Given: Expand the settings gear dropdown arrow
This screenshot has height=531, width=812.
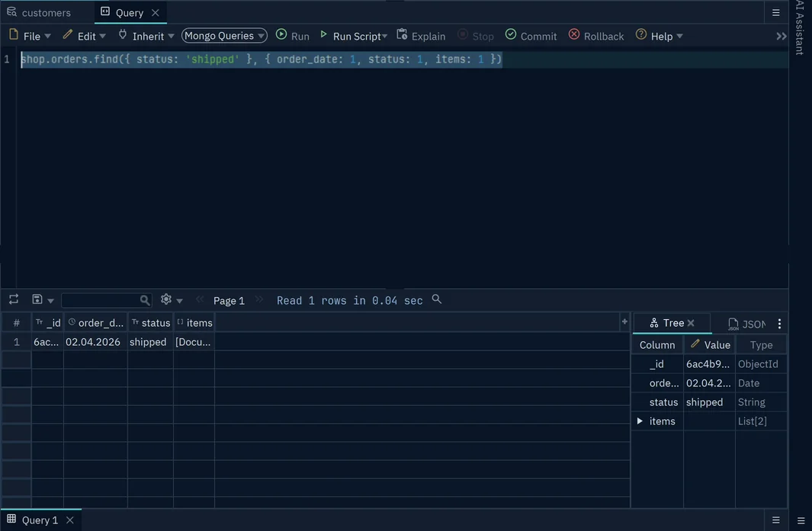Looking at the screenshot, I should click(x=179, y=301).
